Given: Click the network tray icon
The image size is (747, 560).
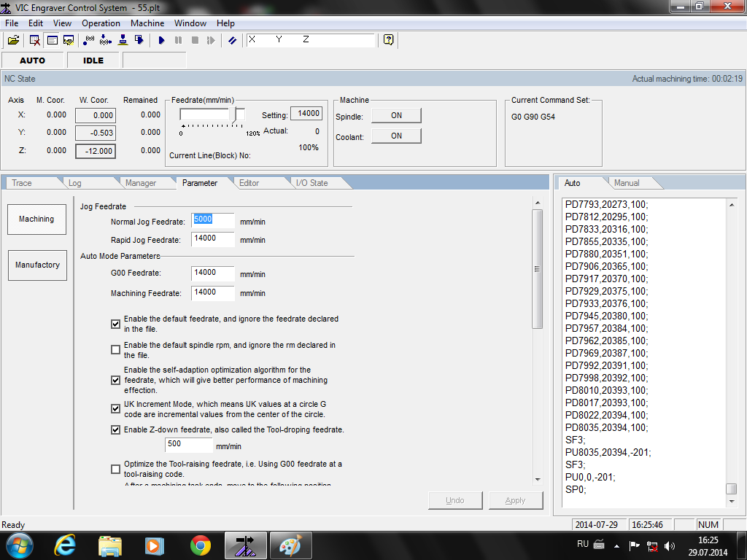Looking at the screenshot, I should click(x=651, y=546).
